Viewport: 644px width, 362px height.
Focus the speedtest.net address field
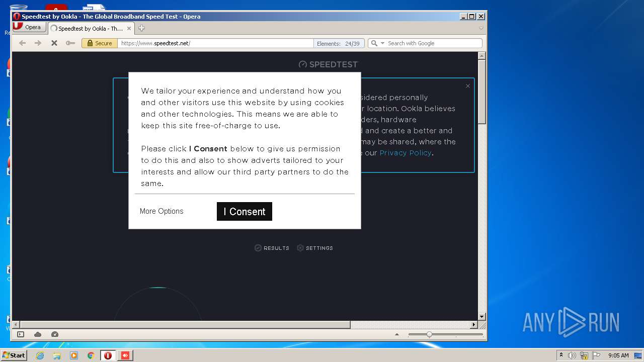click(x=215, y=43)
